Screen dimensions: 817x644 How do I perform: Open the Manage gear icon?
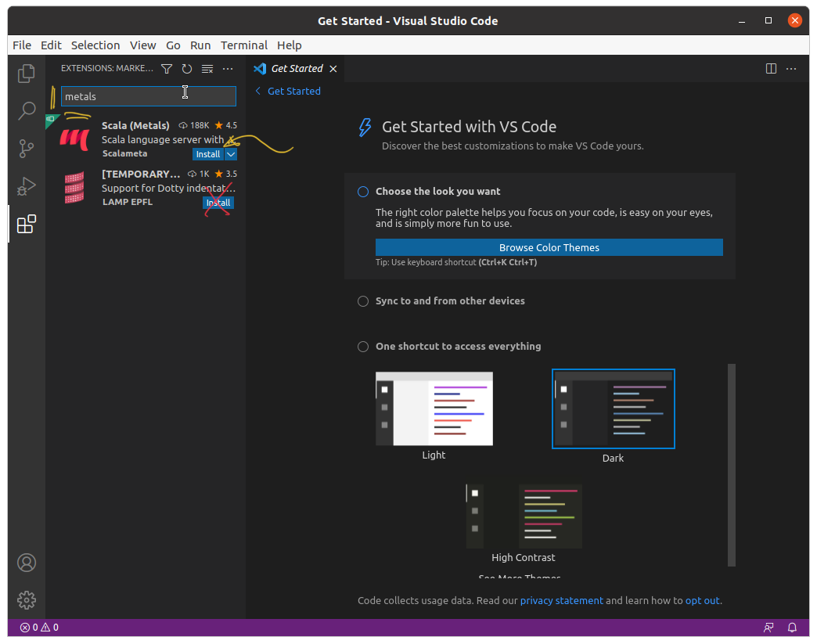tap(27, 600)
